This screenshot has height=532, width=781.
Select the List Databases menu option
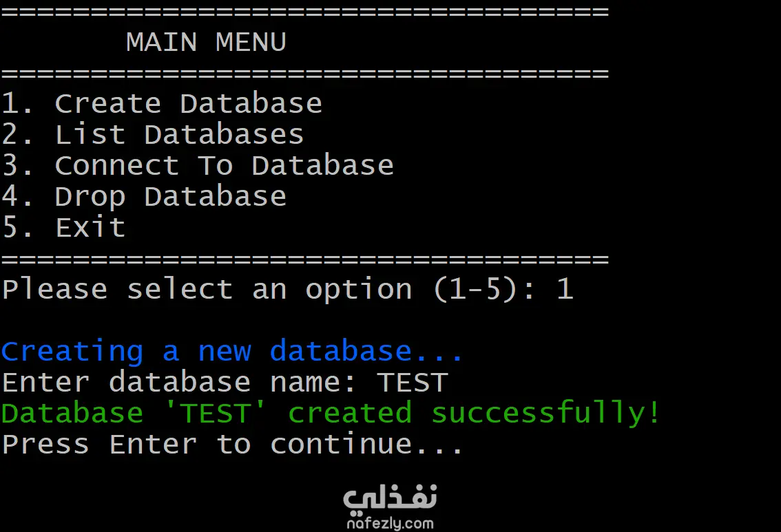tap(179, 134)
